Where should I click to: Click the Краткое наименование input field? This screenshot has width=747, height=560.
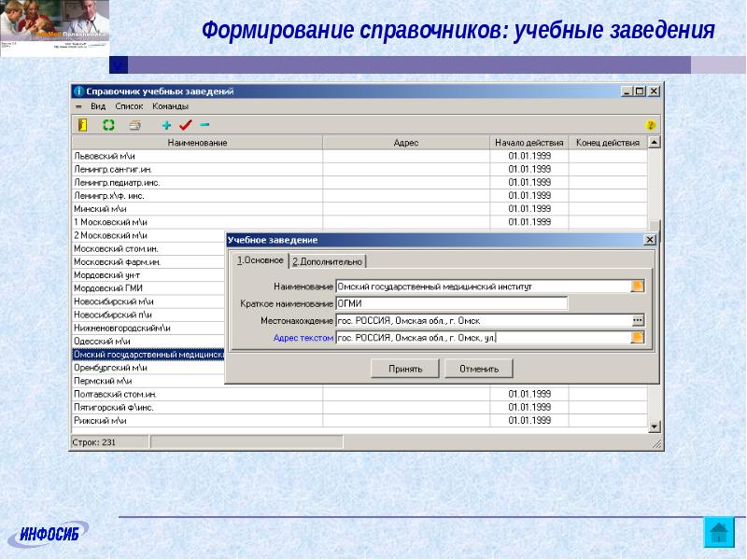[451, 303]
